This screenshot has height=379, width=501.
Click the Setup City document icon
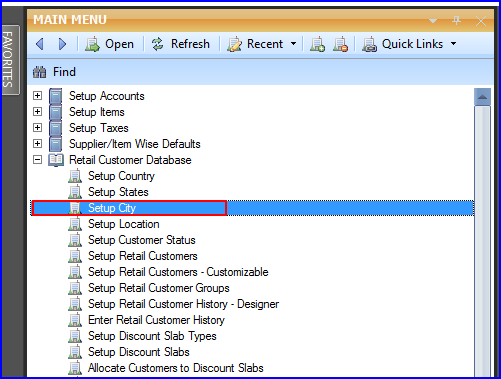[x=75, y=208]
